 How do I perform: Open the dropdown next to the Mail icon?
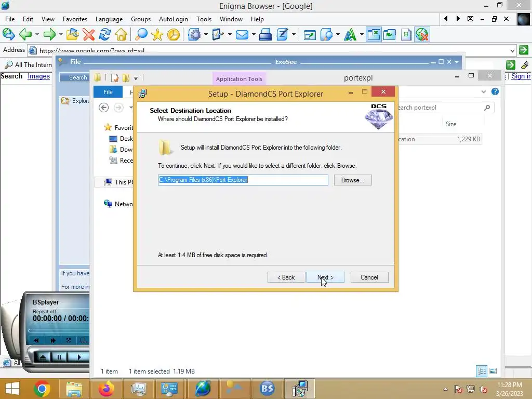[253, 34]
